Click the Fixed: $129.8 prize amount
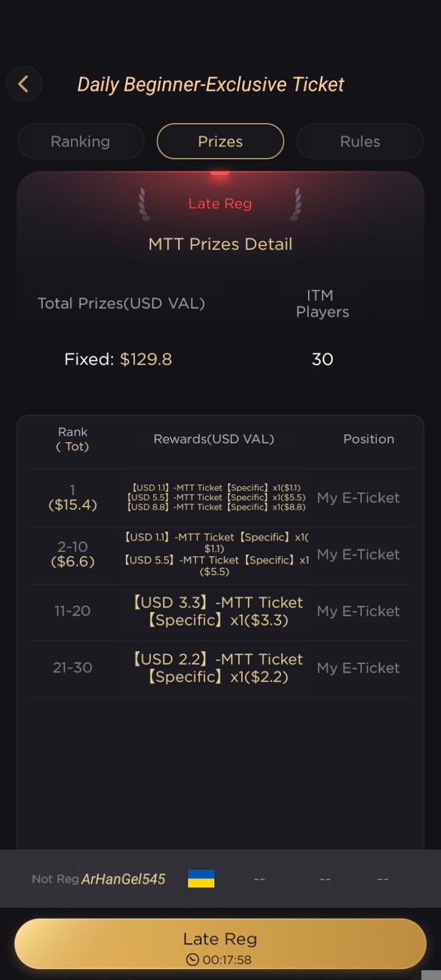The width and height of the screenshot is (441, 980). (118, 359)
